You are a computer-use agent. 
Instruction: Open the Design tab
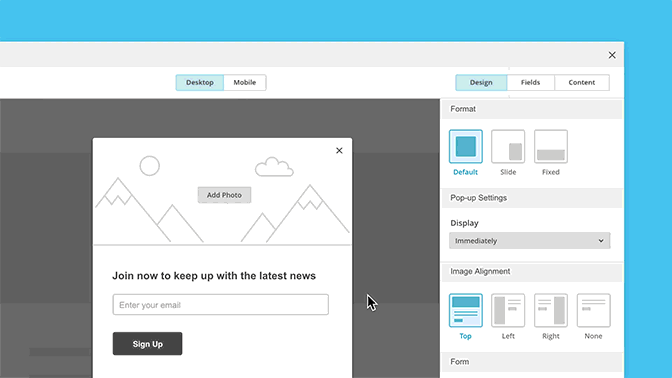click(x=481, y=82)
